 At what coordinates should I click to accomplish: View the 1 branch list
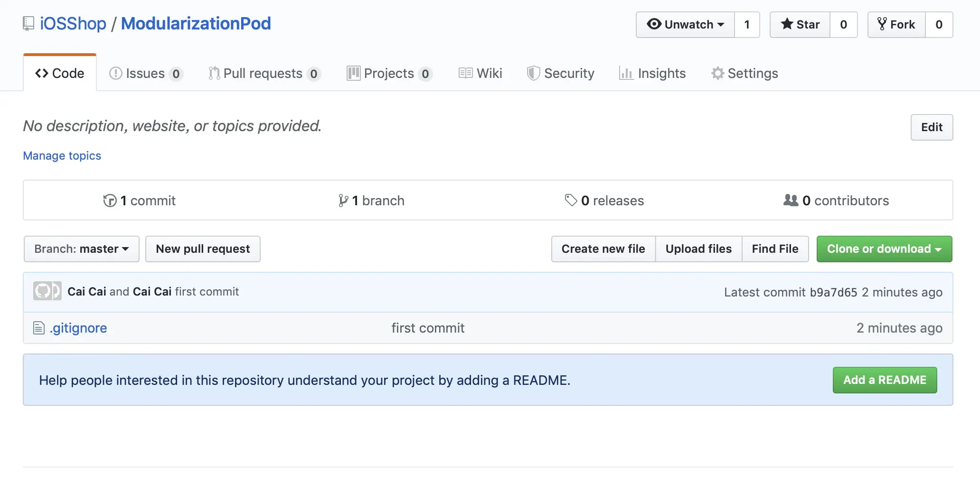[371, 201]
